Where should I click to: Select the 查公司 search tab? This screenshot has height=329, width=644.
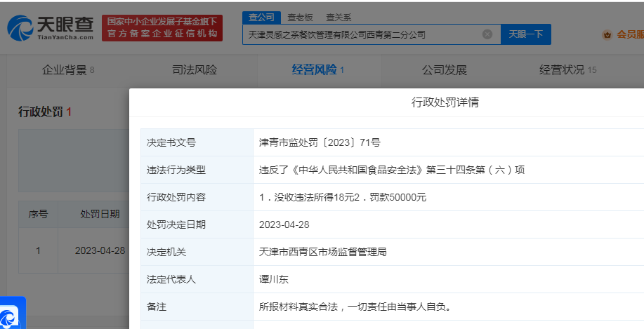(262, 18)
